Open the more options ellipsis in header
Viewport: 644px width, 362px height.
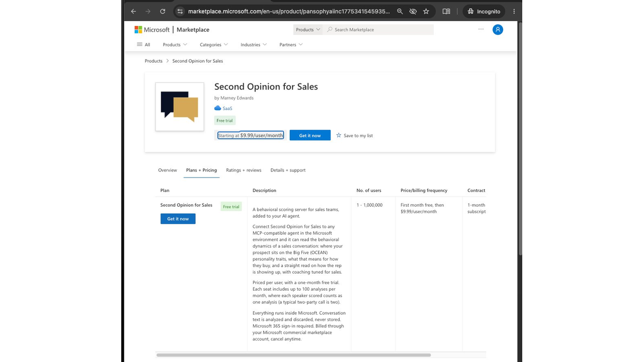tap(481, 29)
